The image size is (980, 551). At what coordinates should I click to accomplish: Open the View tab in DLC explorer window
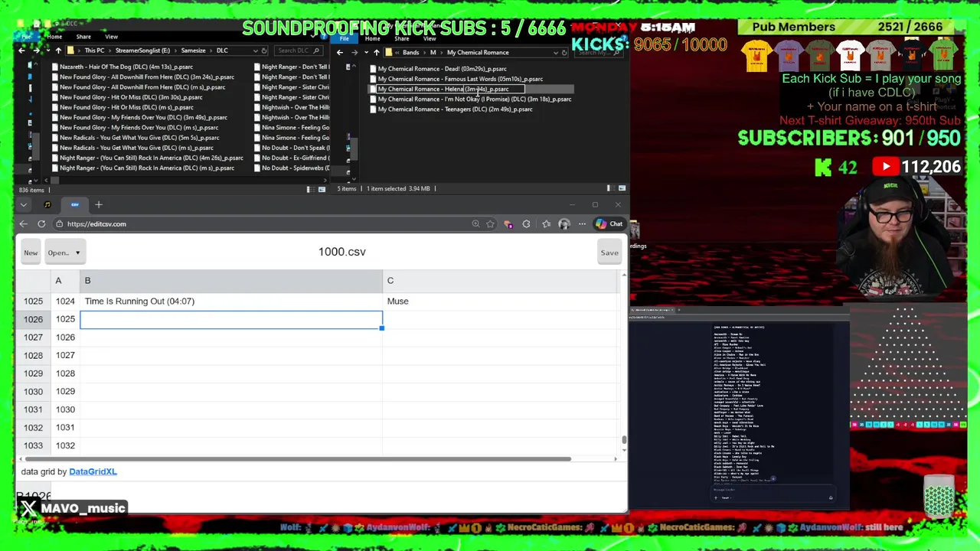[111, 37]
